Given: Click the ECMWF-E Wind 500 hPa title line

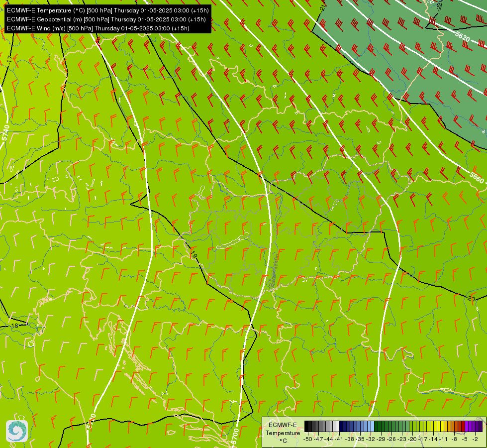Looking at the screenshot, I should 98,28.
